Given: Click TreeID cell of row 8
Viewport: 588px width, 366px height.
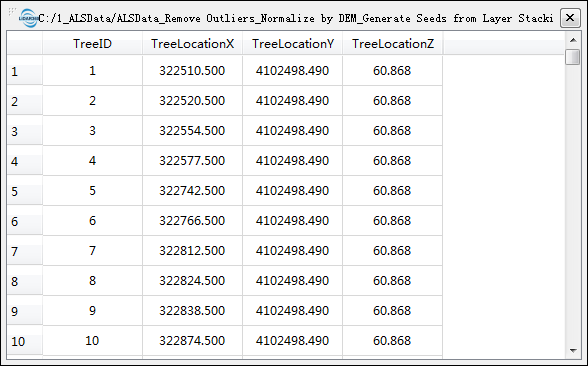Looking at the screenshot, I should 92,280.
